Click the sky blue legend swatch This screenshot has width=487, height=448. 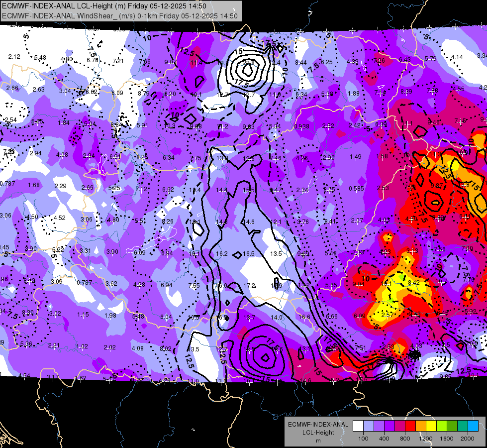point(473,426)
